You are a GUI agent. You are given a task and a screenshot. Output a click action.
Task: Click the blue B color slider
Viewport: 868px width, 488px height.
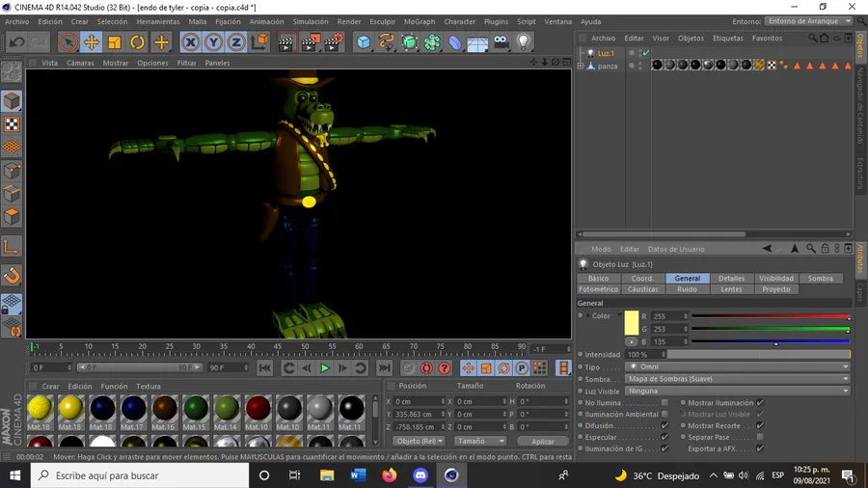pos(770,342)
